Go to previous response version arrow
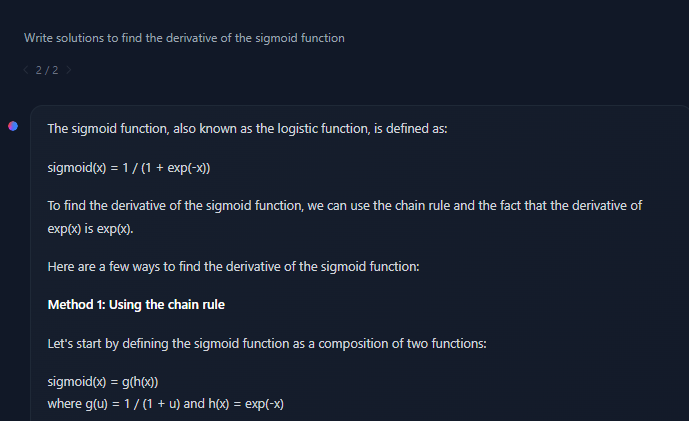The width and height of the screenshot is (689, 421). [x=25, y=70]
